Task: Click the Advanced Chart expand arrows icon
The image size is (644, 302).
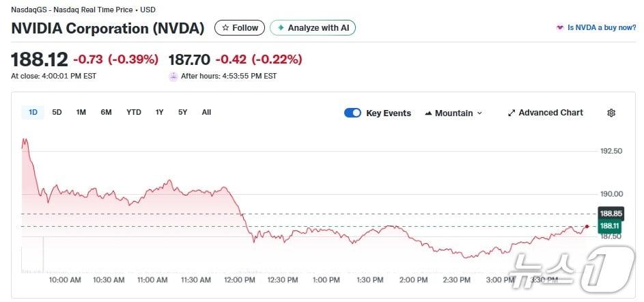Action: (512, 113)
